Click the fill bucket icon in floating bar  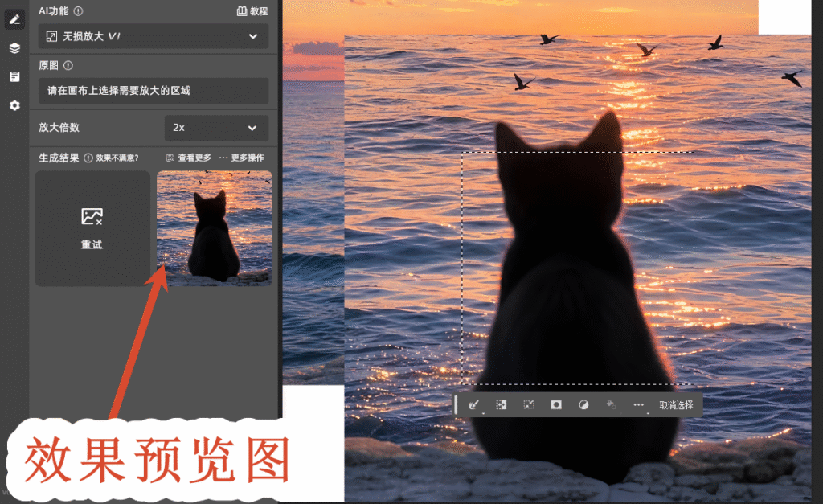point(611,405)
